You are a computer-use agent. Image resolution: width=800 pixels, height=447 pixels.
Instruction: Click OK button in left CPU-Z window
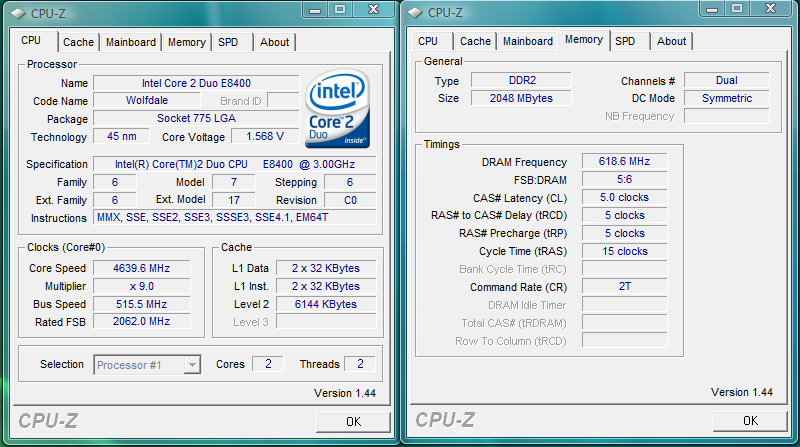pos(353,422)
